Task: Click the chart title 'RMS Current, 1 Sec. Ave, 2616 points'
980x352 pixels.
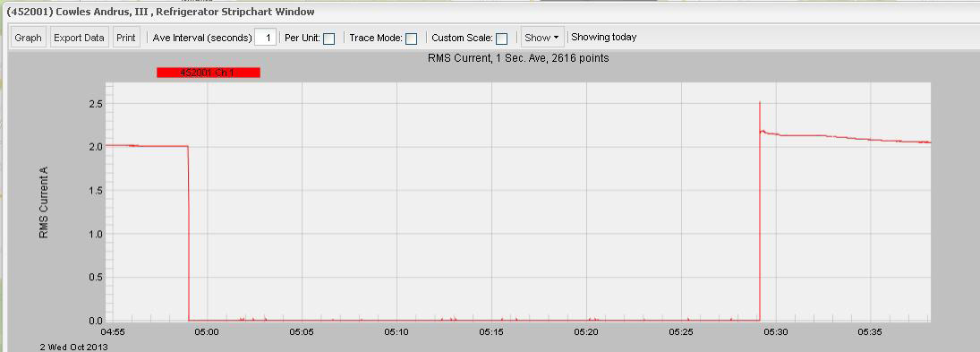Action: (518, 58)
